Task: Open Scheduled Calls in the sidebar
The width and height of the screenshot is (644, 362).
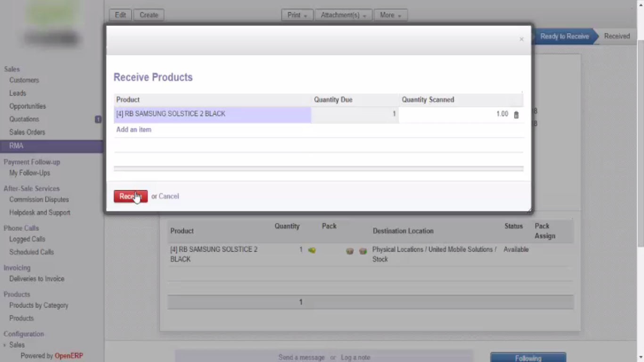Action: click(32, 252)
